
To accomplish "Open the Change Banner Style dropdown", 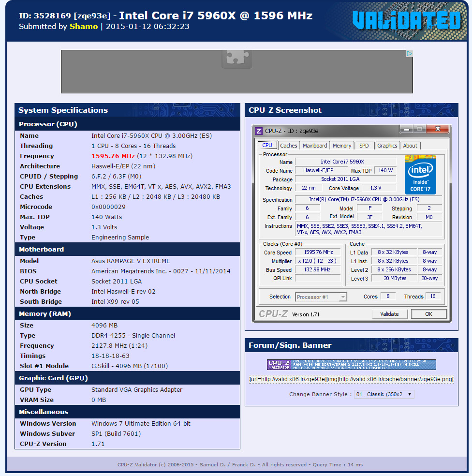I will 384,394.
